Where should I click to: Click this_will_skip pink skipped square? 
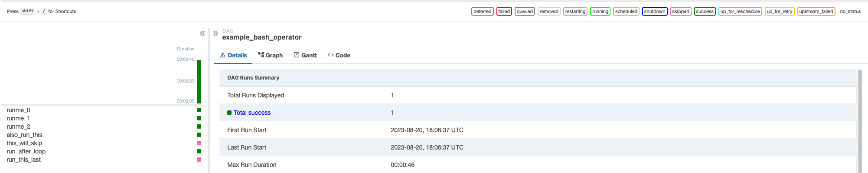pyautogui.click(x=199, y=143)
